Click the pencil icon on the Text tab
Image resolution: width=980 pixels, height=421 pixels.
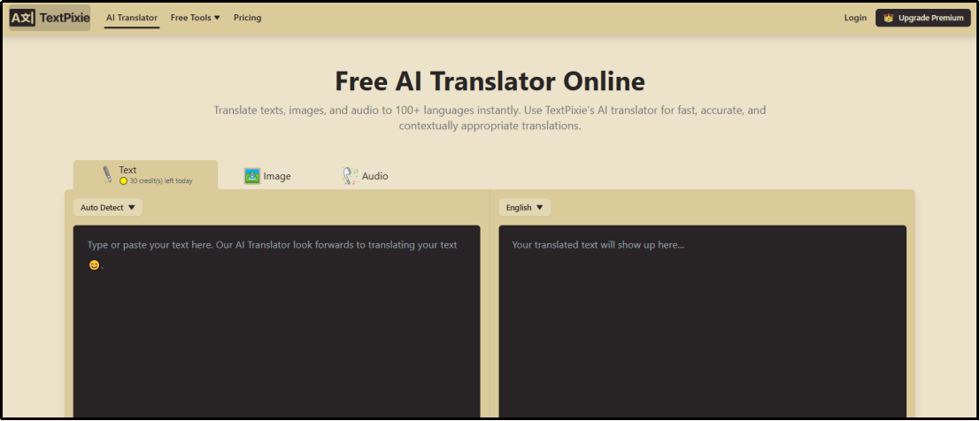[x=107, y=174]
